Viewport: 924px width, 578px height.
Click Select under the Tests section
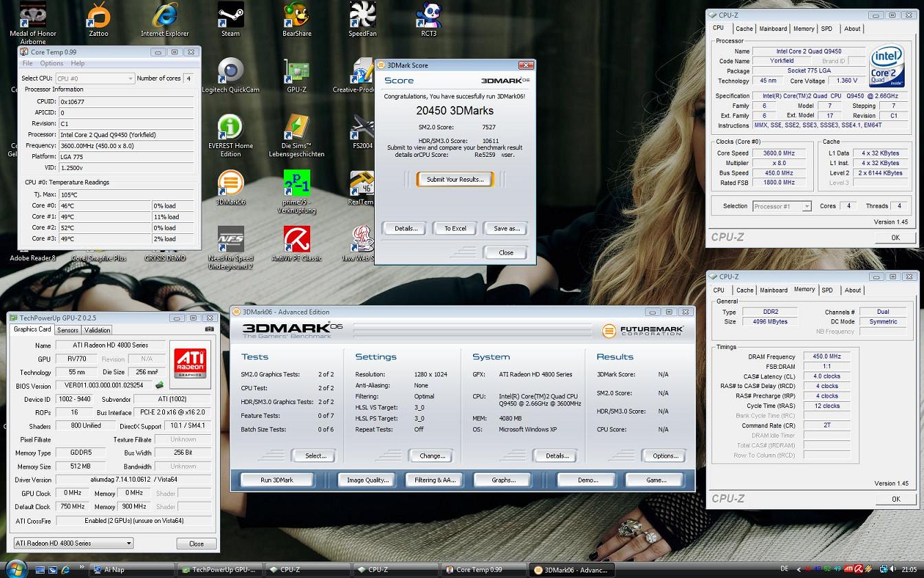316,456
